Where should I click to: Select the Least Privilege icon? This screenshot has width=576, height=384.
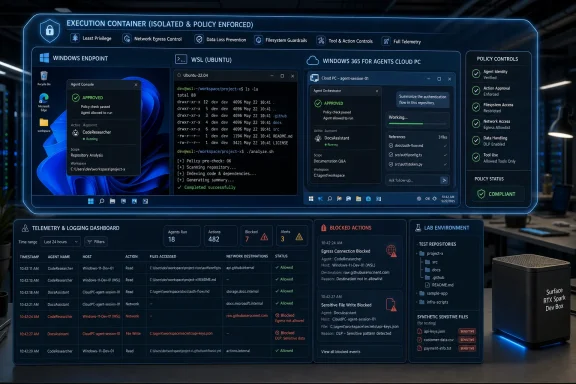click(75, 38)
